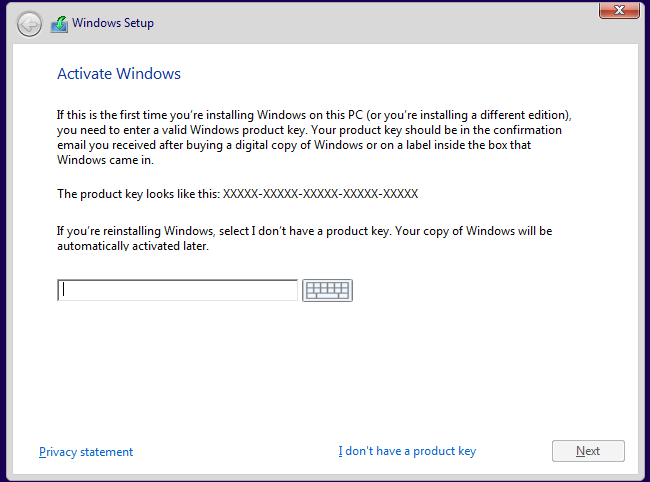
Task: Click the "Windows Setup" title text
Action: point(113,23)
